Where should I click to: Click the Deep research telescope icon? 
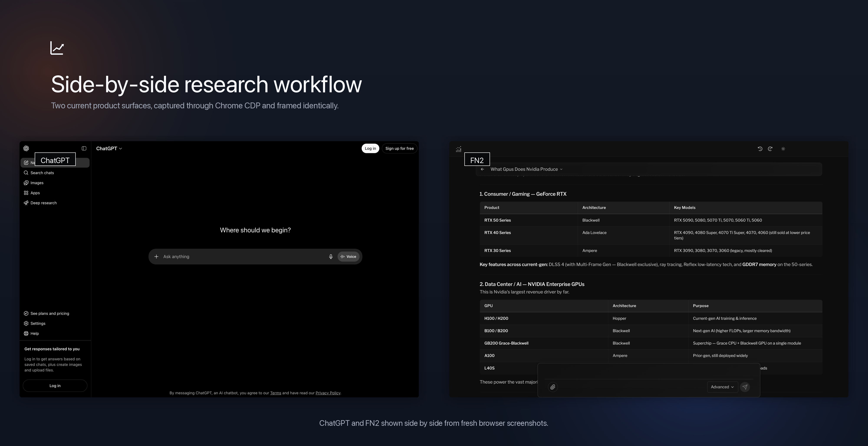point(26,203)
